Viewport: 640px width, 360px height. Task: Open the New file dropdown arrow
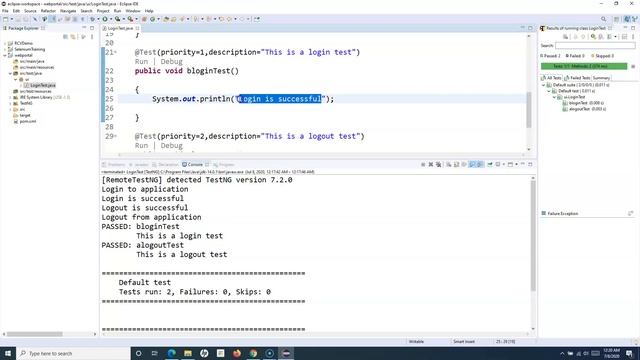(x=11, y=19)
